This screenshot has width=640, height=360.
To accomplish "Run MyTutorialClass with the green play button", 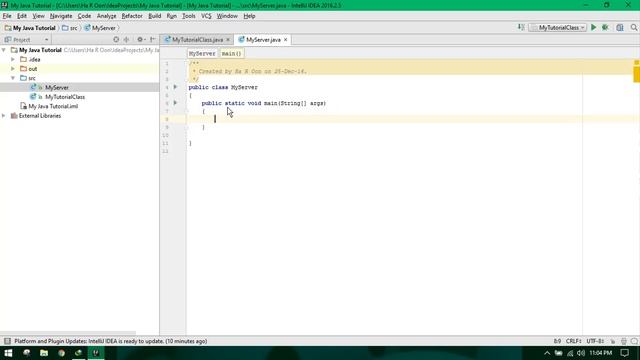I will [593, 27].
